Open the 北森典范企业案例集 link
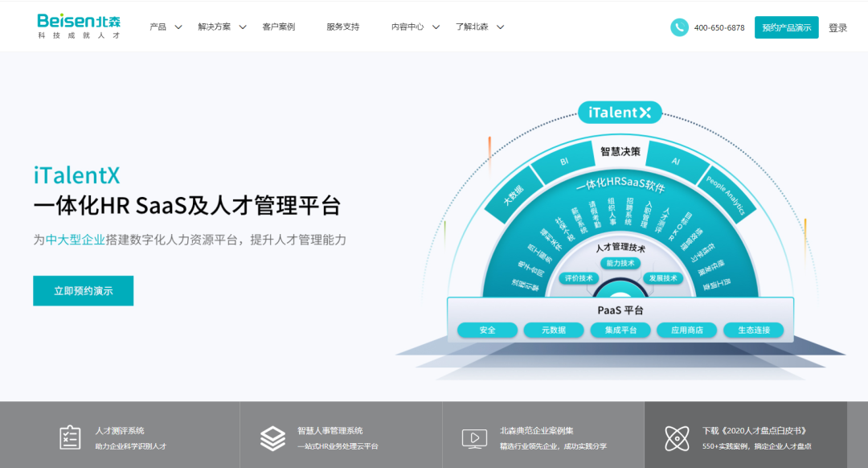Viewport: 868px width, 468px height. pos(536,430)
